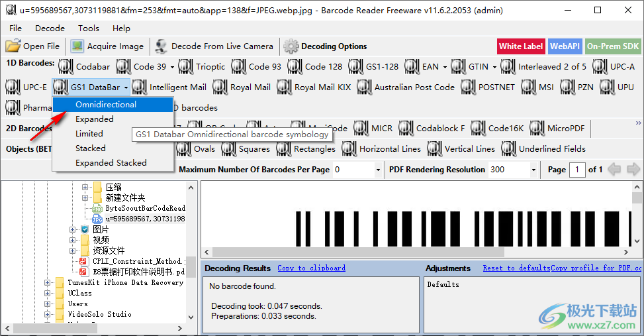Click the Codablock F barcode icon

(x=406, y=129)
